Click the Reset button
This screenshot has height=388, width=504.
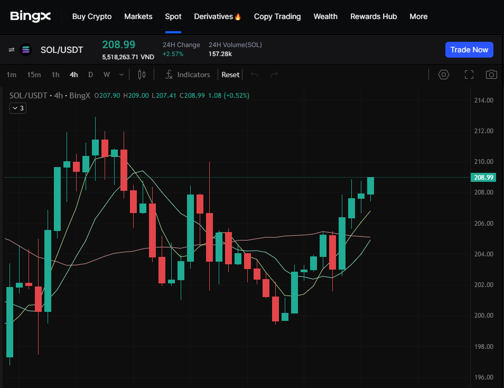(230, 75)
